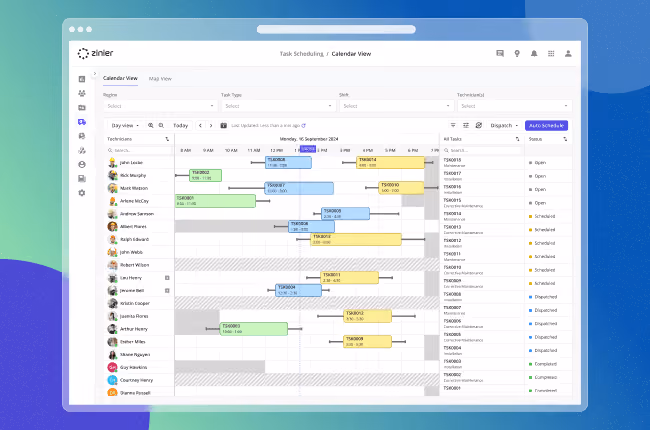Click the zoom out magnifier icon
Viewport: 650px width, 430px height.
tap(161, 125)
